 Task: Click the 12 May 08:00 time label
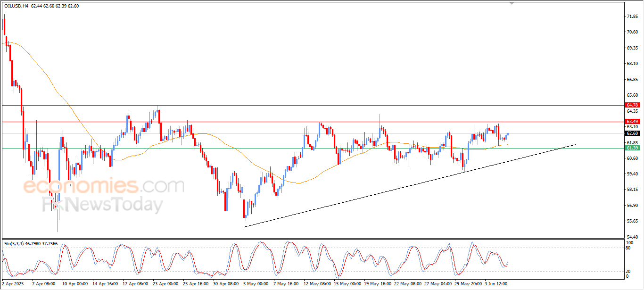coord(316,284)
